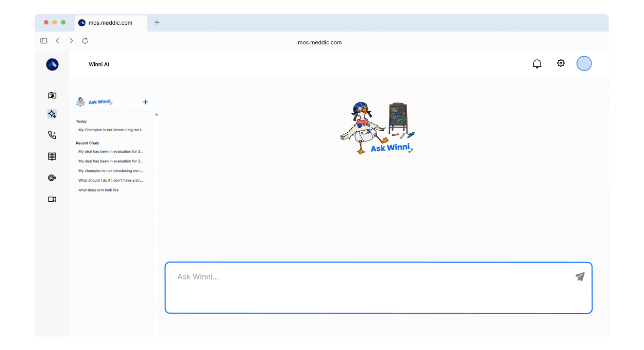The width and height of the screenshot is (644, 350).
Task: Open today's chat "My Champion is not introducing me"
Action: [x=111, y=130]
